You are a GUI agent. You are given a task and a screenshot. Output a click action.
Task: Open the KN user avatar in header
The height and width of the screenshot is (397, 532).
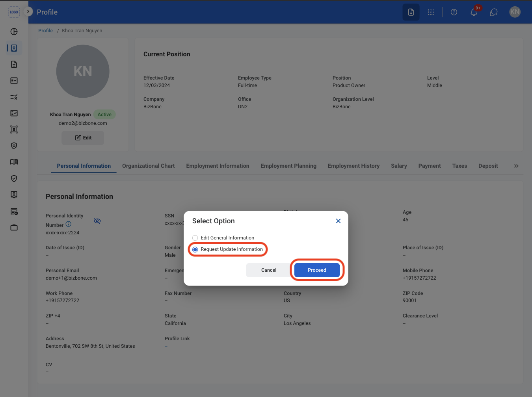pos(515,12)
